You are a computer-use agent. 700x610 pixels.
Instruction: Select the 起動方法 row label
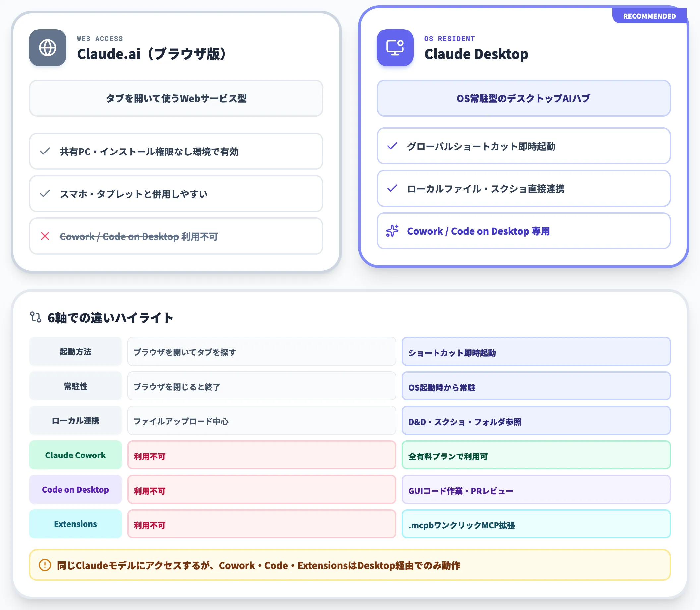point(76,351)
